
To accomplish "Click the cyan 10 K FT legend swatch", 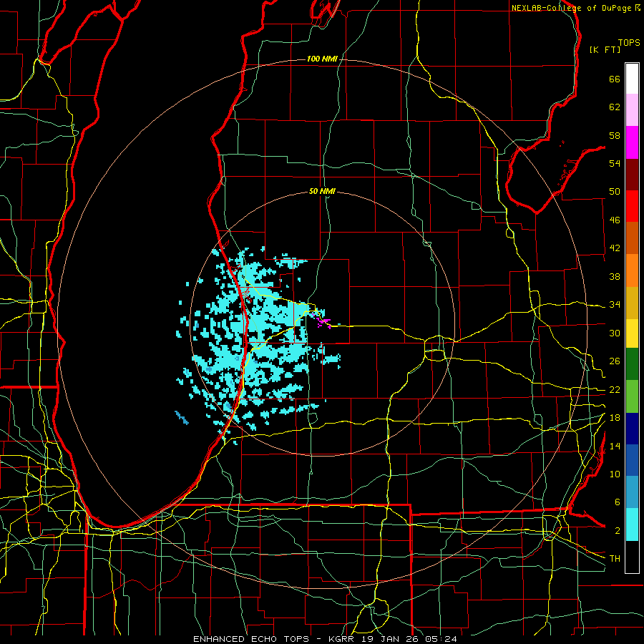I will [x=632, y=525].
